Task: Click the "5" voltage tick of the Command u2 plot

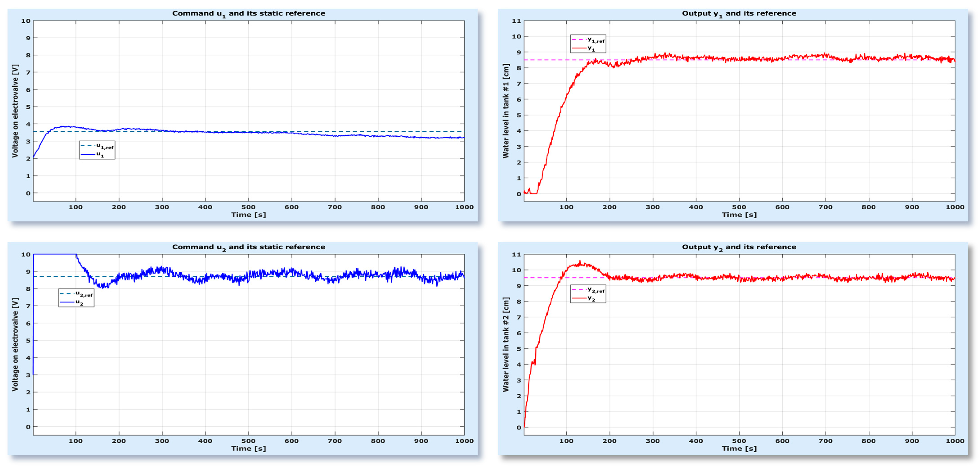Action: [28, 341]
